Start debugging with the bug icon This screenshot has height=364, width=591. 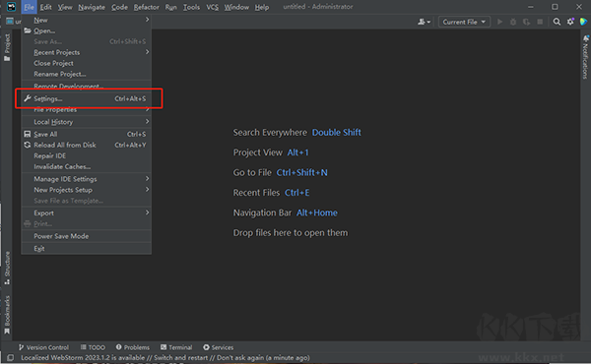[x=513, y=22]
